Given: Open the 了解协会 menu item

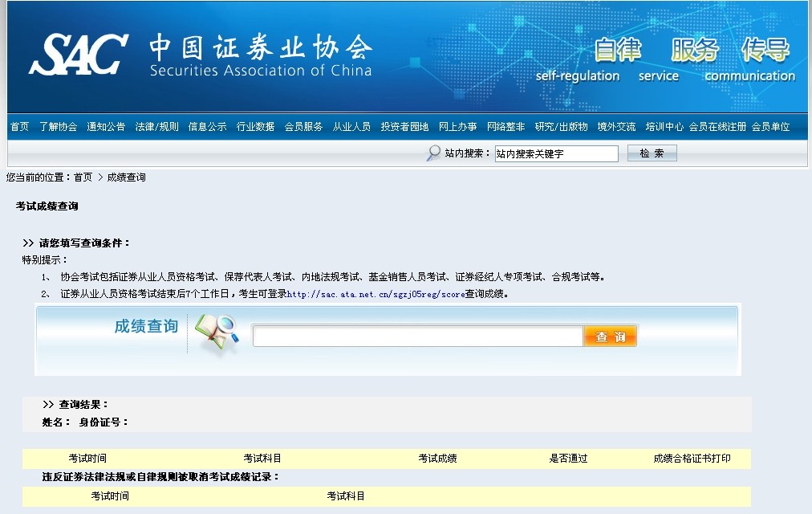Looking at the screenshot, I should tap(58, 127).
